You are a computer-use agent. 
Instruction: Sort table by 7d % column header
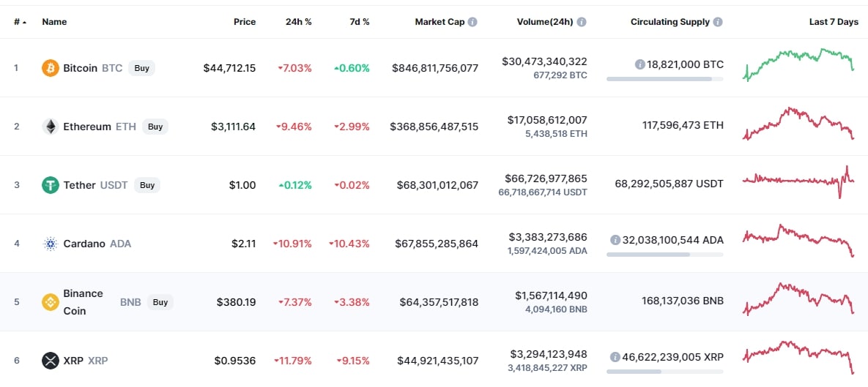click(359, 22)
